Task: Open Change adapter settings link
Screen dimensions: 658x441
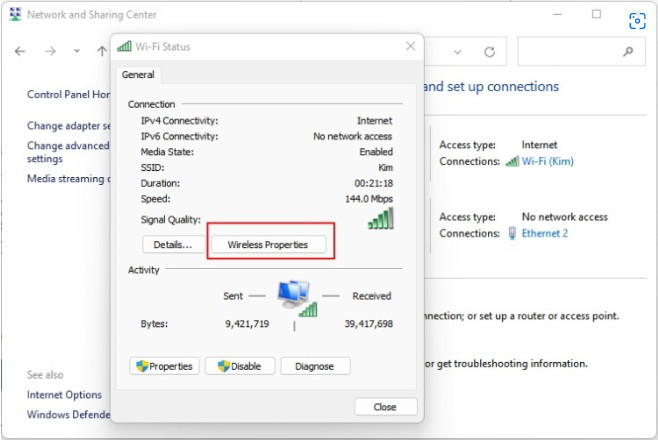Action: [x=69, y=126]
